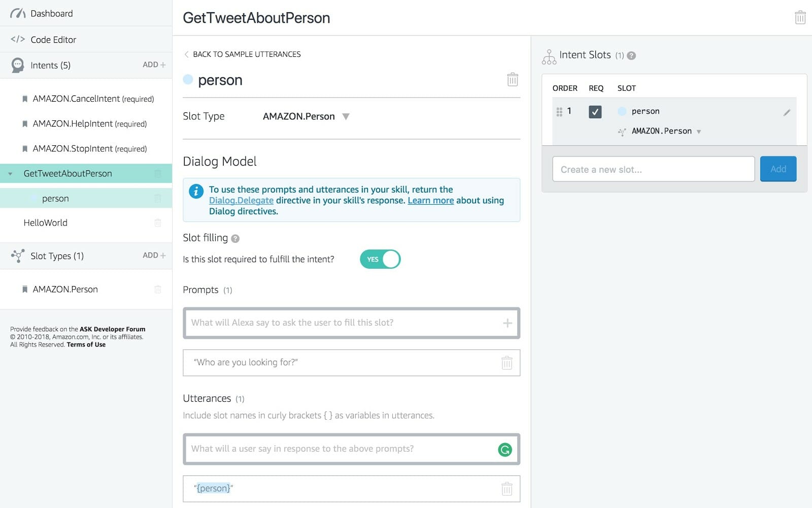Delete the GetTweetAboutPerson intent via top-right trash
The height and width of the screenshot is (508, 812).
tap(800, 17)
